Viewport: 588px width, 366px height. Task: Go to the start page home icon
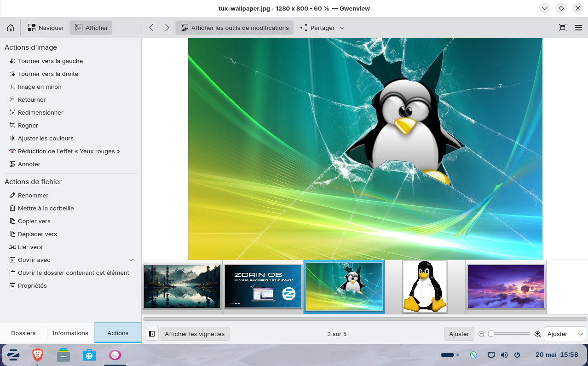(11, 28)
